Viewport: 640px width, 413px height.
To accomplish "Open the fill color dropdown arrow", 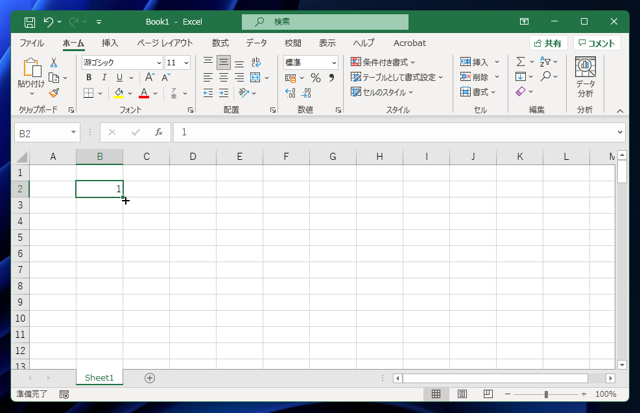I will tap(130, 93).
